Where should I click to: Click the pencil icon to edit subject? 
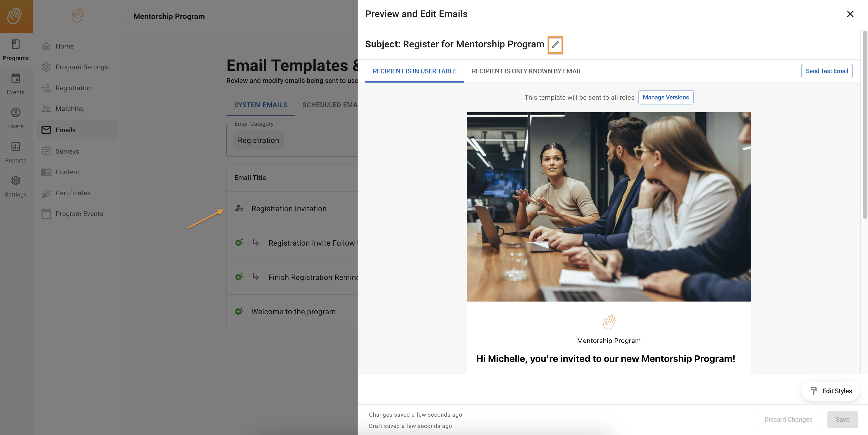click(555, 44)
